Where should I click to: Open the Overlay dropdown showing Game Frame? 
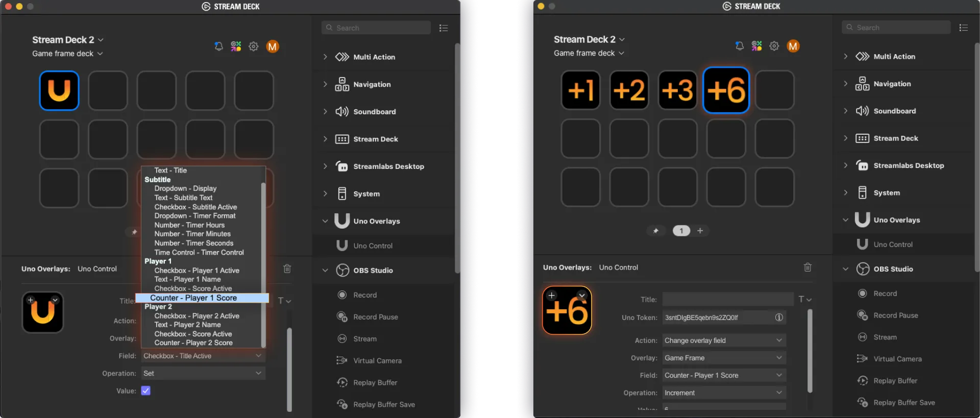click(x=724, y=358)
